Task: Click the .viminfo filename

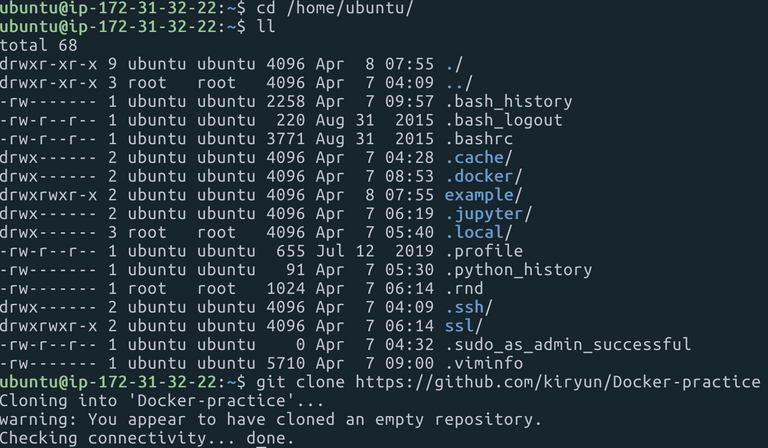Action: pyautogui.click(x=484, y=363)
